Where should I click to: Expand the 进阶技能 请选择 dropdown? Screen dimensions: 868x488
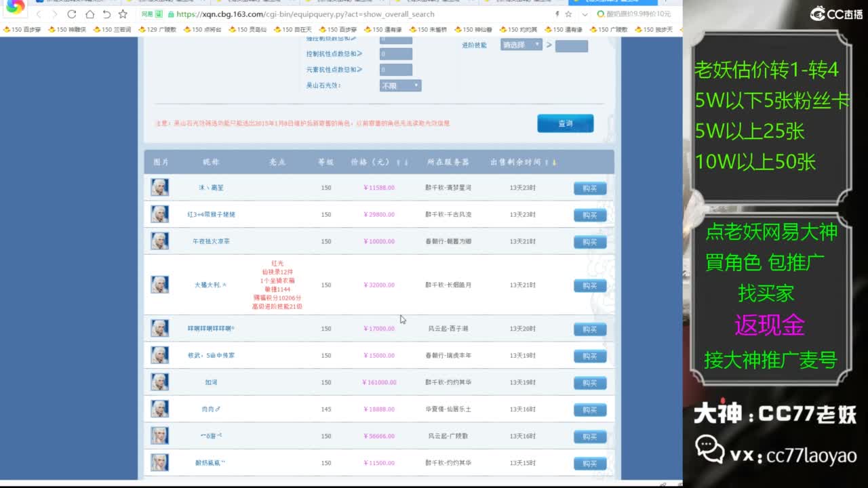(x=521, y=45)
